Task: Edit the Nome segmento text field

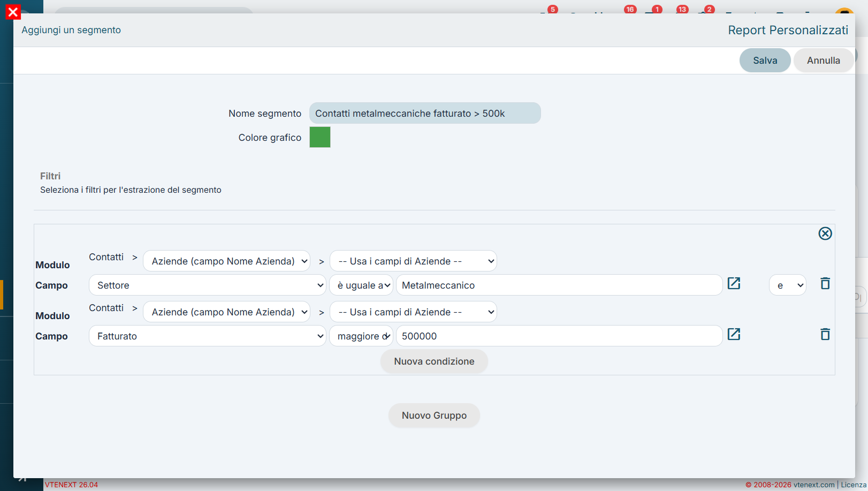Action: click(x=425, y=113)
